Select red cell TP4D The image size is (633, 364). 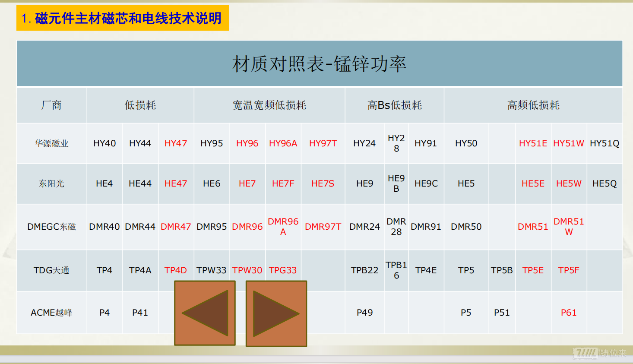tap(176, 270)
